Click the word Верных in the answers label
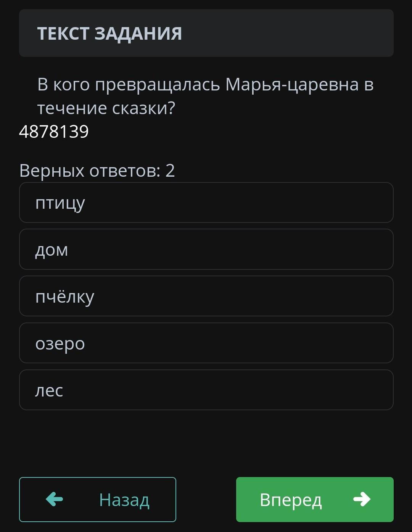The height and width of the screenshot is (532, 412). [51, 171]
